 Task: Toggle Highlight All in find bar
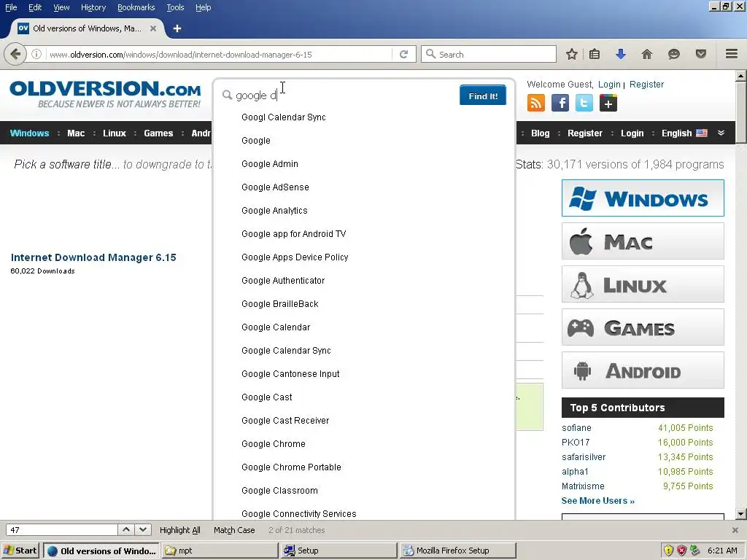point(179,530)
